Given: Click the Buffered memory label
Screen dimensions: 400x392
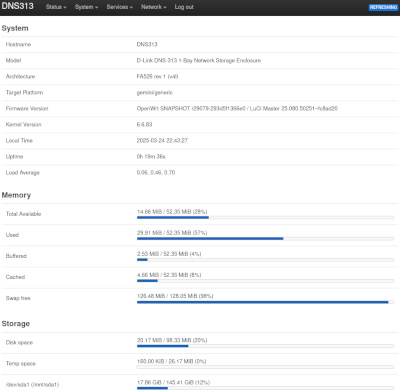Looking at the screenshot, I should (16, 256).
